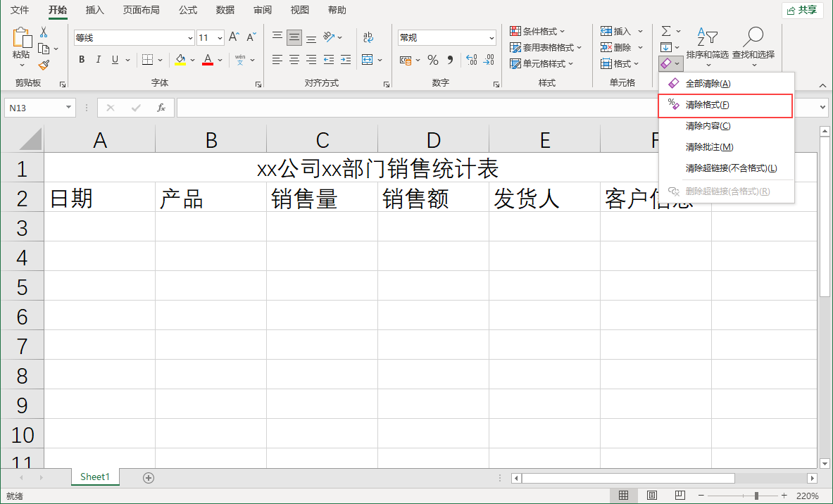Open the font size 11 dropdown
Screen dimensions: 833x504
[x=220, y=38]
